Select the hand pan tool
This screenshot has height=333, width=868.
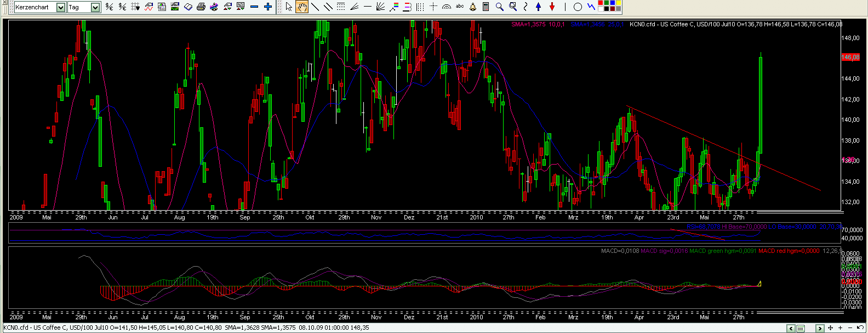pos(302,7)
